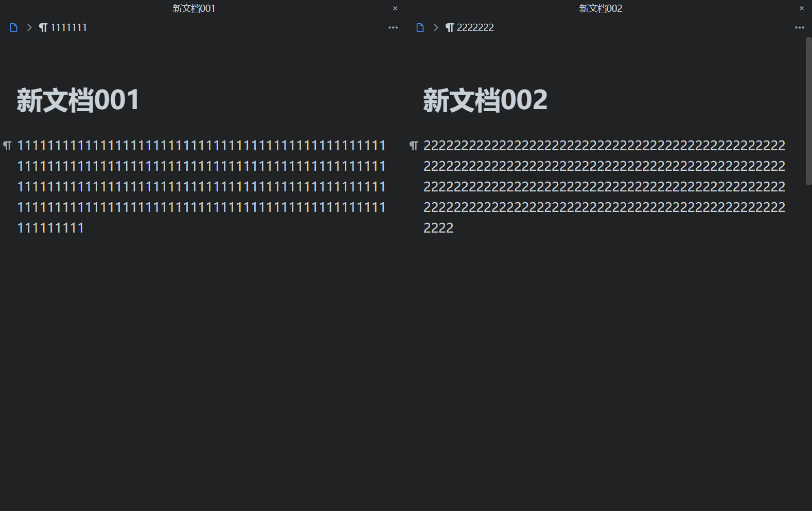This screenshot has height=511, width=812.
Task: Click the document icon in 新文档002 breadcrumb
Action: [x=420, y=28]
